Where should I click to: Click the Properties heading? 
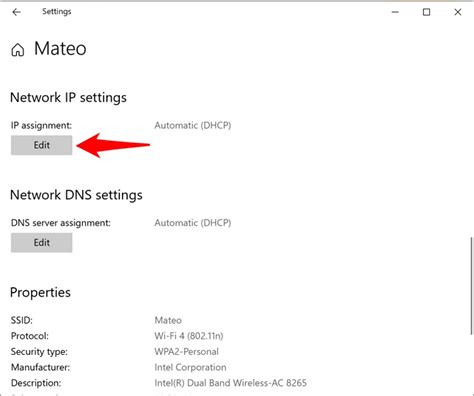click(x=40, y=293)
